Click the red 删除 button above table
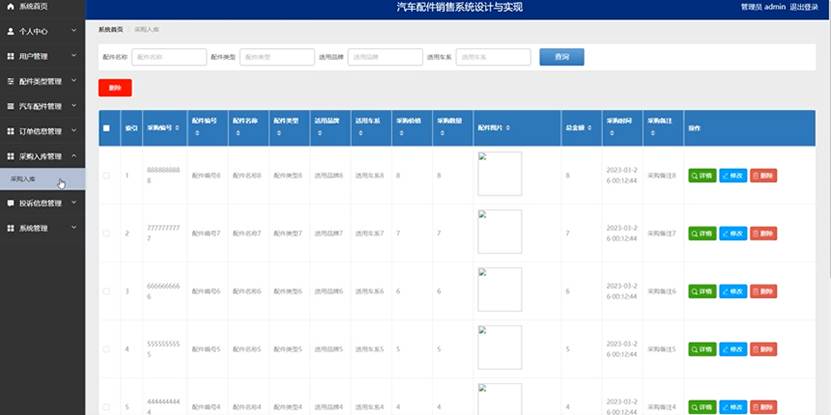The width and height of the screenshot is (831, 415). coord(115,88)
